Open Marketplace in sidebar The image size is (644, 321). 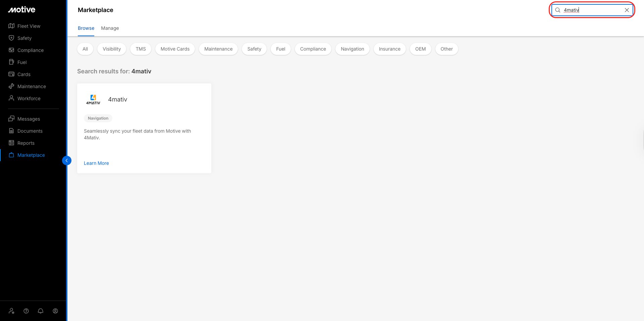(x=31, y=155)
